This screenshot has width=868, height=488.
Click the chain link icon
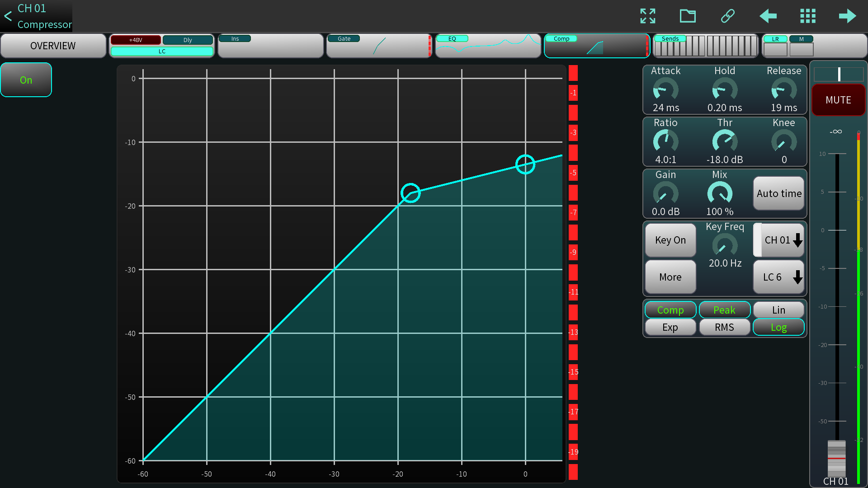(727, 16)
